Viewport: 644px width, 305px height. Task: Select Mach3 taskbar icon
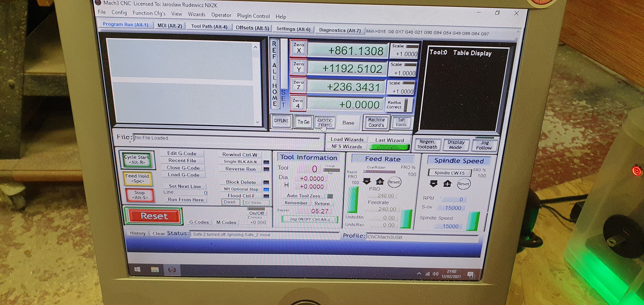coord(172,270)
